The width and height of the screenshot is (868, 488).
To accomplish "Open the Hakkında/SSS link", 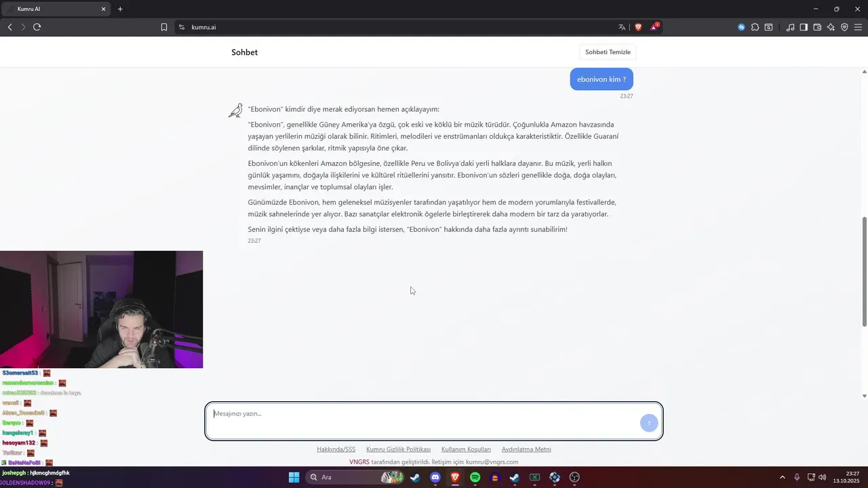I will click(336, 449).
